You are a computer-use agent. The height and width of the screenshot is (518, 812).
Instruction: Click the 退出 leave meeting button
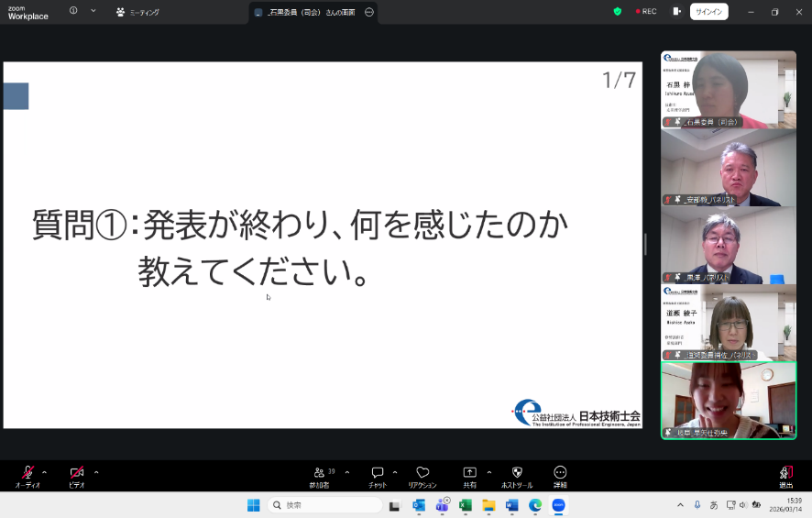click(785, 476)
